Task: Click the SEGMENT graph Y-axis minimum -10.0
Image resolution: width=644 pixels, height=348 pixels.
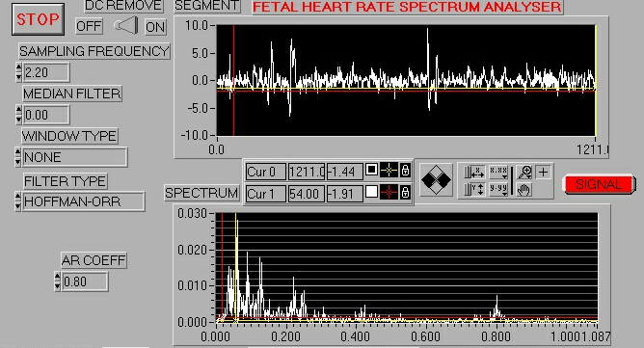Action: [195, 135]
